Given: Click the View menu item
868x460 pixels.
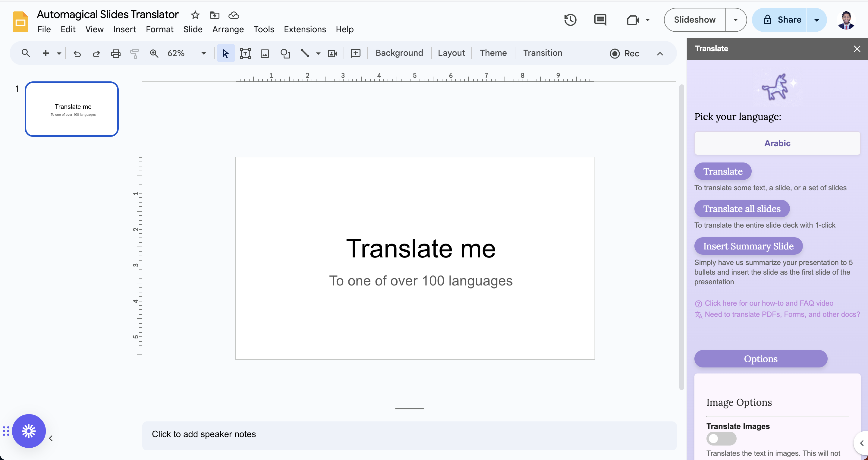Looking at the screenshot, I should pos(94,29).
